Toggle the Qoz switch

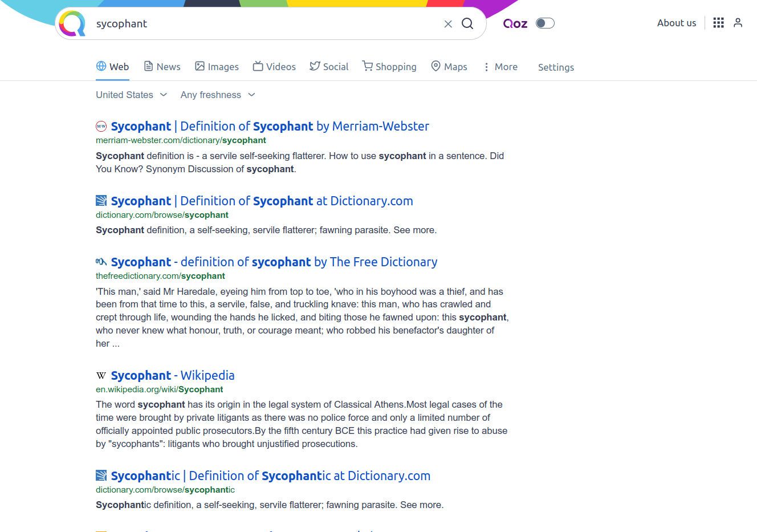(x=545, y=23)
